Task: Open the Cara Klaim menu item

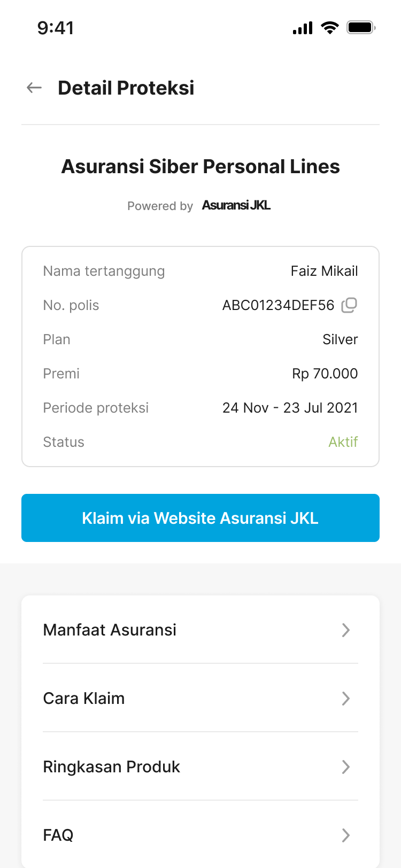Action: 84,699
